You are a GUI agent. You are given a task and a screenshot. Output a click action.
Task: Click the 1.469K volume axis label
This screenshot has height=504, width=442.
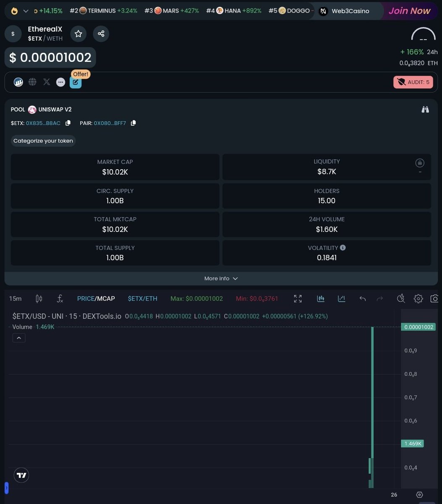412,444
